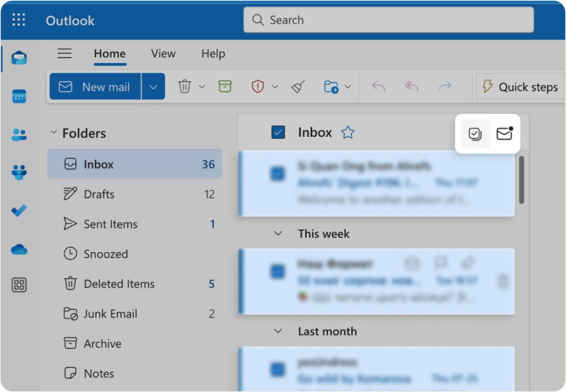
Task: Forward the selected message
Action: (445, 86)
